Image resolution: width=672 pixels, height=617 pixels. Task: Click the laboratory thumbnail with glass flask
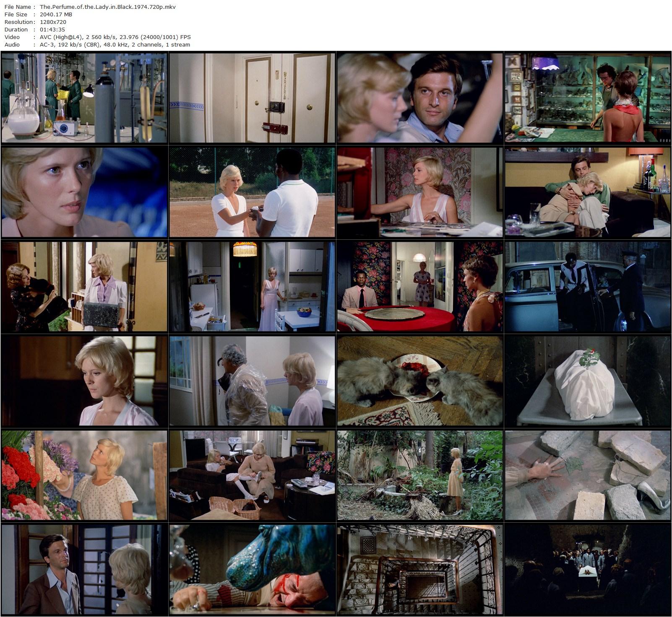point(84,98)
